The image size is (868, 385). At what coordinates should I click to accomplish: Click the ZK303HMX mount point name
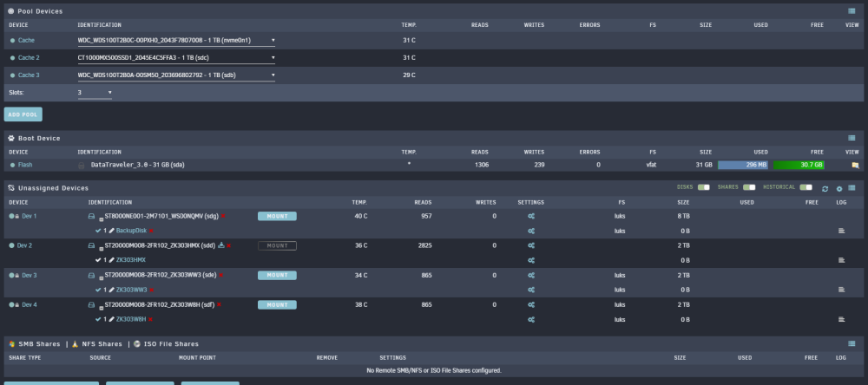pos(131,260)
